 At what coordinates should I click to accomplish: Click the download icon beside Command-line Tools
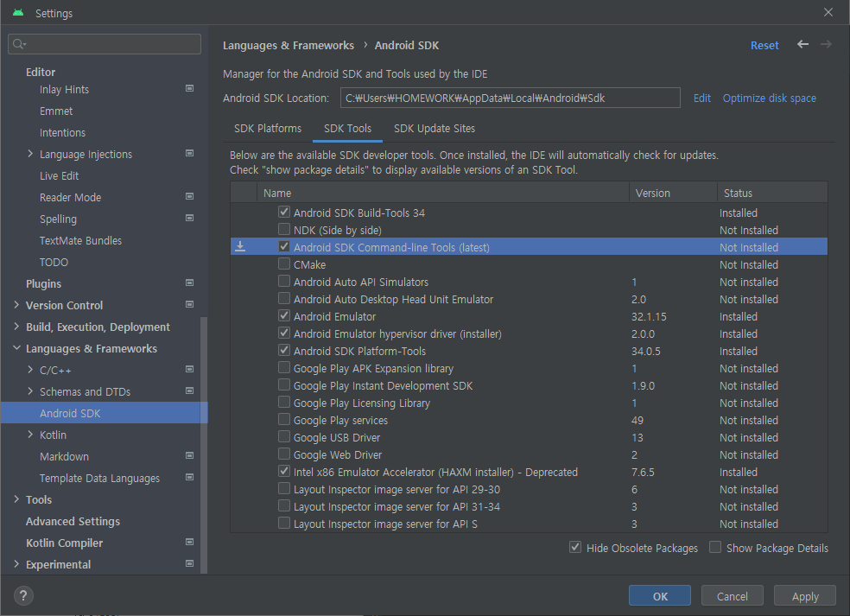tap(240, 247)
